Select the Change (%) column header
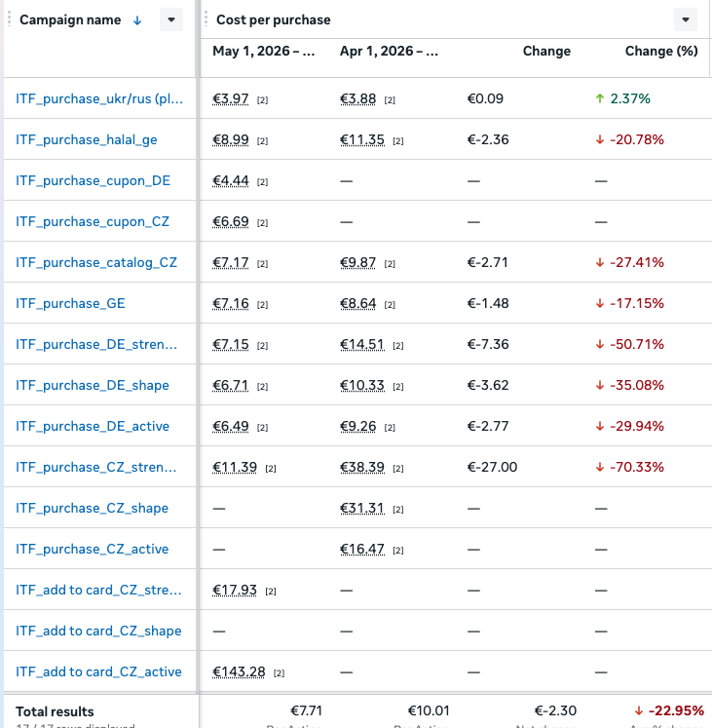The width and height of the screenshot is (712, 728). pyautogui.click(x=661, y=51)
